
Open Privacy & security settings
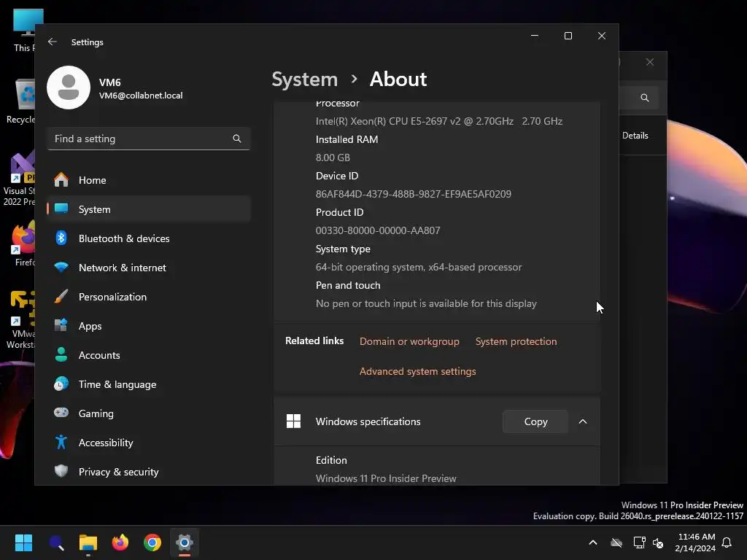149,472
